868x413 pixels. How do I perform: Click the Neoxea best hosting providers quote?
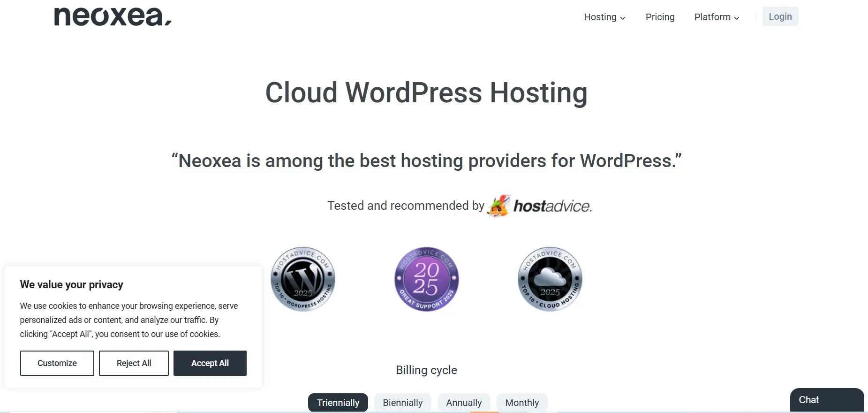426,161
